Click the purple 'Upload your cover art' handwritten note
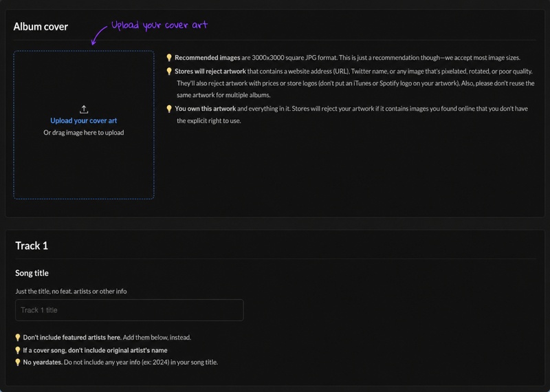 159,25
